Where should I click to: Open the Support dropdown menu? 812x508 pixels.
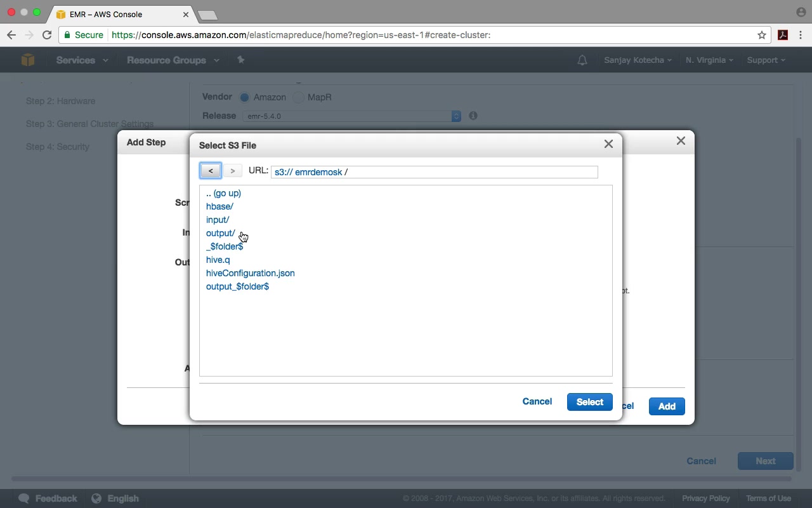[766, 60]
